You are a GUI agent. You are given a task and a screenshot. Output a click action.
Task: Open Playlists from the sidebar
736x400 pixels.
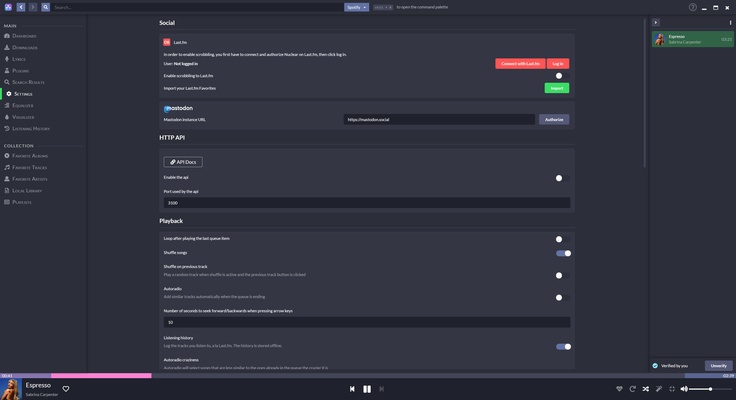click(18, 202)
